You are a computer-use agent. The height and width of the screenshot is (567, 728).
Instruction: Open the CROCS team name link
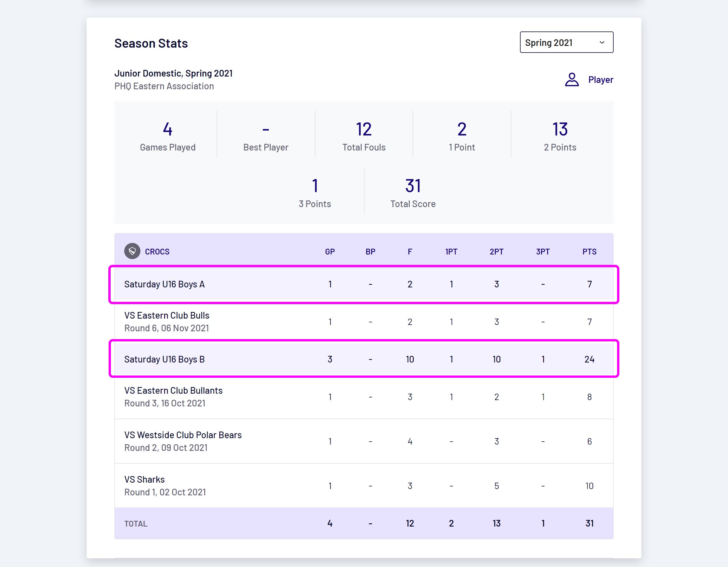click(x=157, y=252)
